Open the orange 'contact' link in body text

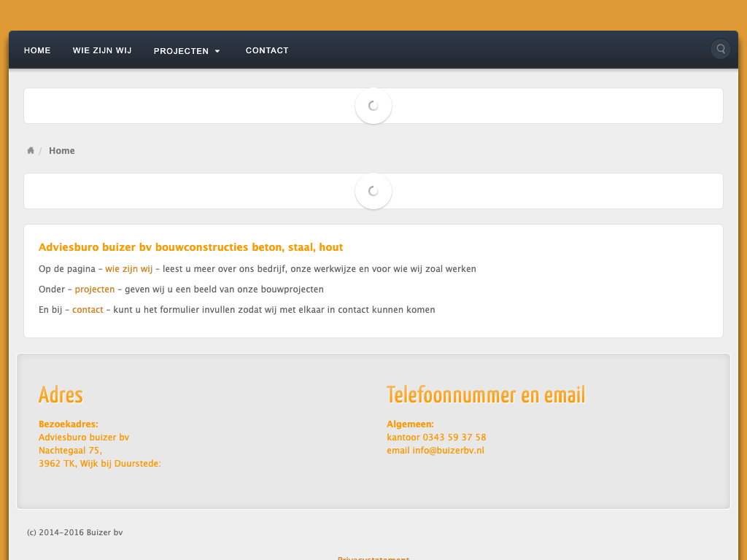click(88, 310)
